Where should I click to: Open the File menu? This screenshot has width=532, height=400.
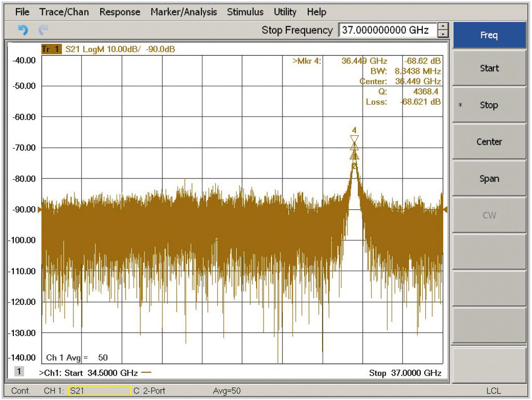tap(22, 12)
